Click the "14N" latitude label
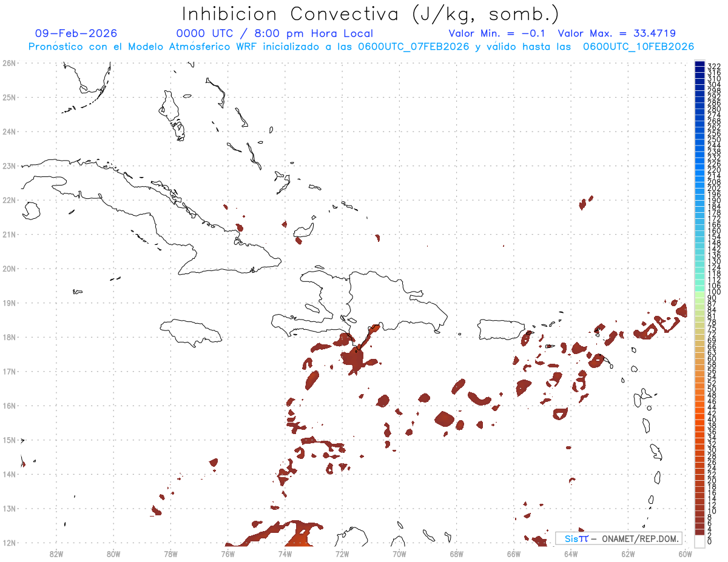Screen dimensions: 728x562 point(9,474)
